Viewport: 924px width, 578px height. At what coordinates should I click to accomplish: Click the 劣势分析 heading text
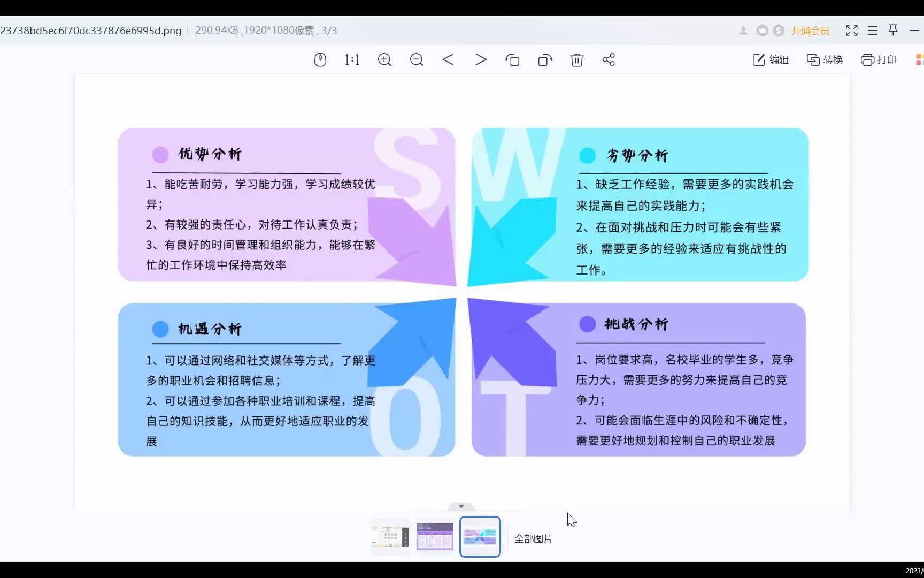637,156
